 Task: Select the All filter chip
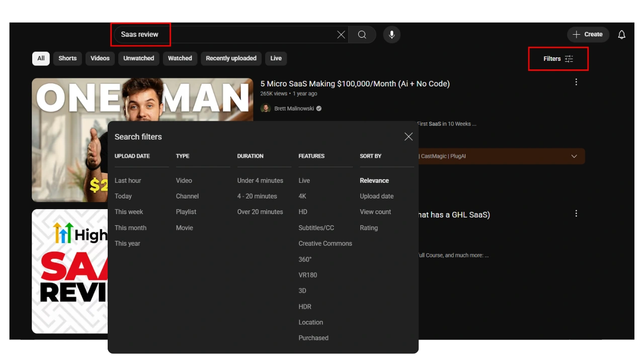[x=41, y=58]
